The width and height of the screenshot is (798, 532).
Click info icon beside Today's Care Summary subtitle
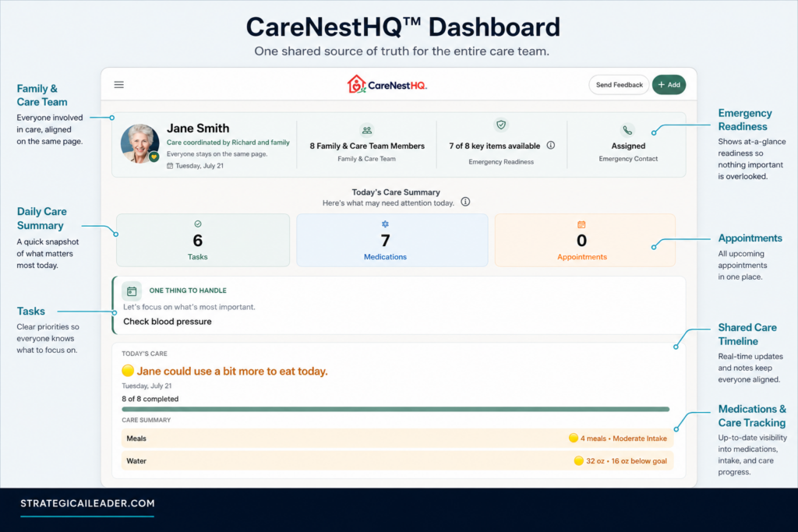click(x=465, y=202)
